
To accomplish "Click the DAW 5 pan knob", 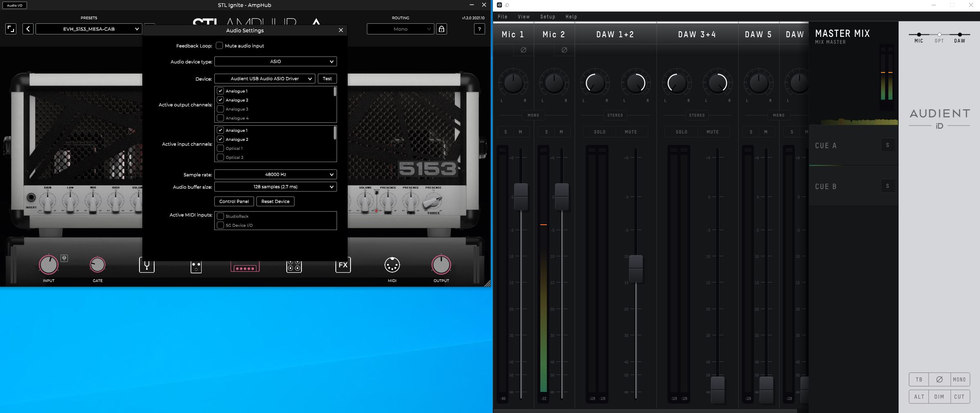I will (759, 83).
